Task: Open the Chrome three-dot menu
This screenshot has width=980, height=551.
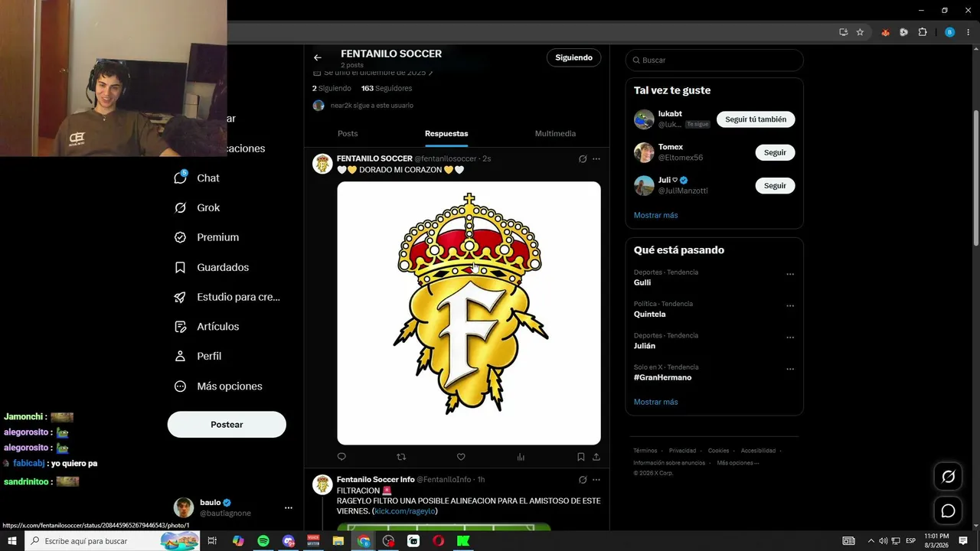Action: pyautogui.click(x=969, y=32)
